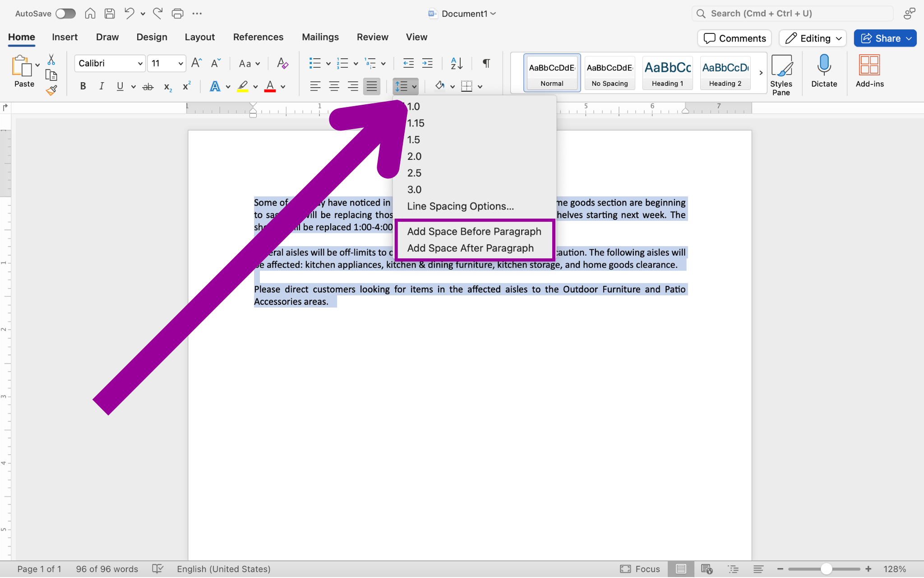Align text left
The image size is (924, 578).
point(315,86)
